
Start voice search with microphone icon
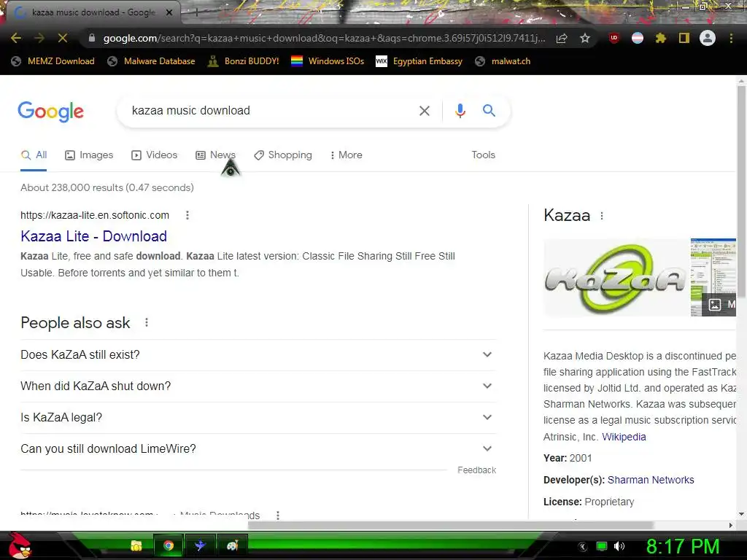(x=460, y=111)
